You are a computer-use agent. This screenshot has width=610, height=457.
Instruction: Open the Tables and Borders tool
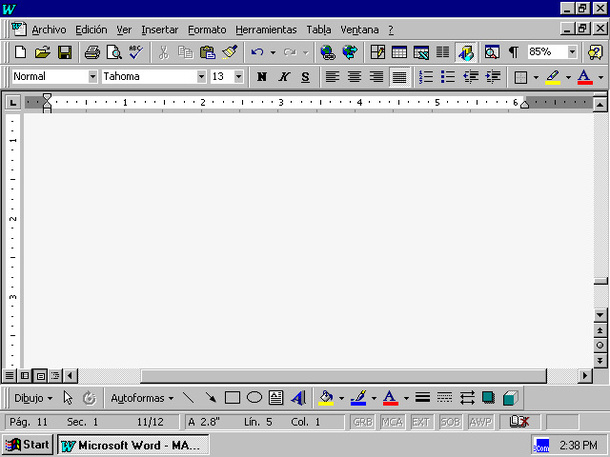click(377, 52)
